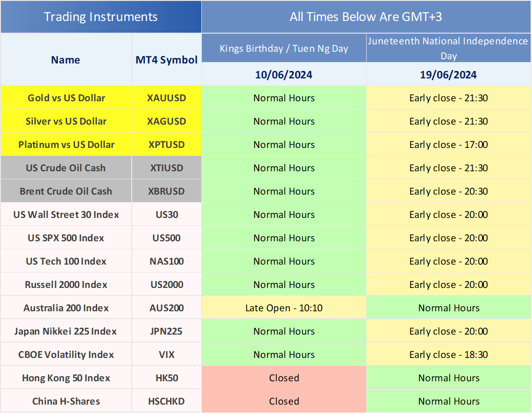Click Normal Hours cell for China H-Shares
This screenshot has width=532, height=413.
click(x=448, y=401)
